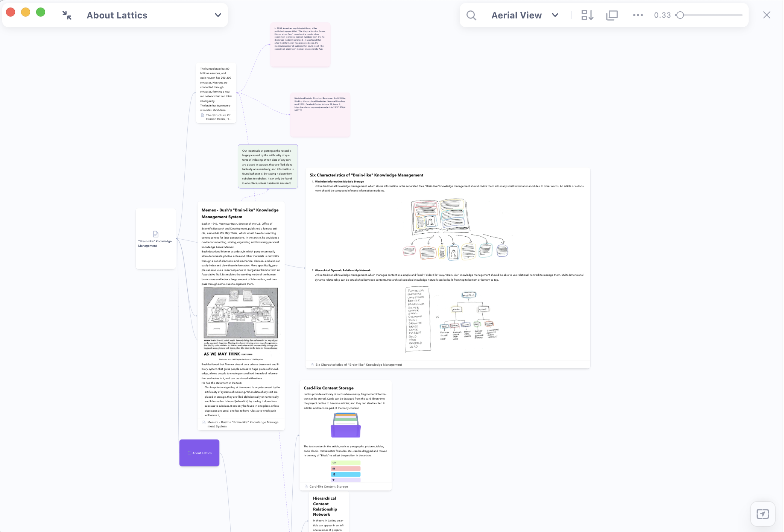Viewport: 784px width, 532px height.
Task: Click the Hierarchical Content Relationship Network heading
Action: click(x=325, y=506)
